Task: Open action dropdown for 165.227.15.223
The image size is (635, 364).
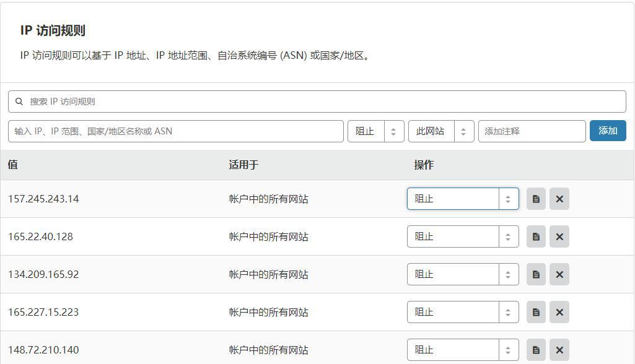Action: tap(462, 312)
